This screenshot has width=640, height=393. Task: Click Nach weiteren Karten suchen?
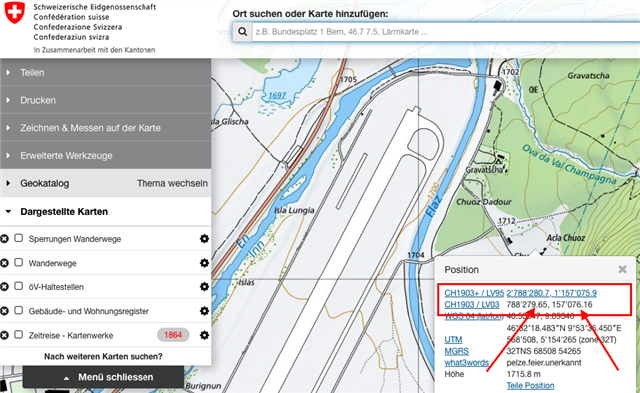(x=103, y=356)
